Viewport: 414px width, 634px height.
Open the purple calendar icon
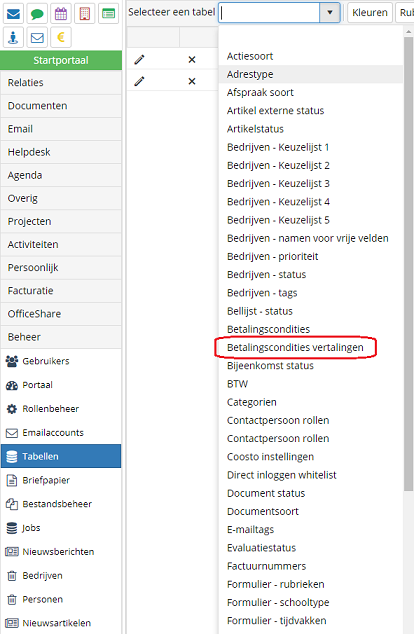pos(61,14)
